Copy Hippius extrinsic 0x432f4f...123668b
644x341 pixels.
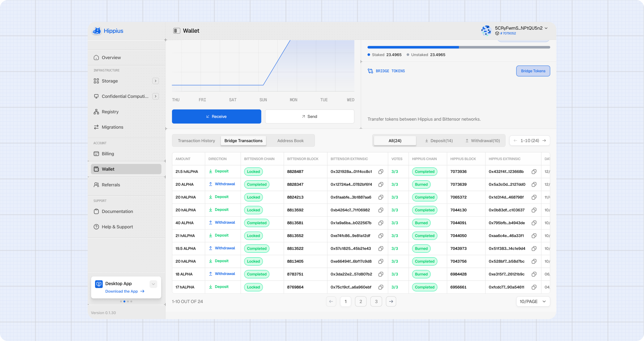(534, 172)
